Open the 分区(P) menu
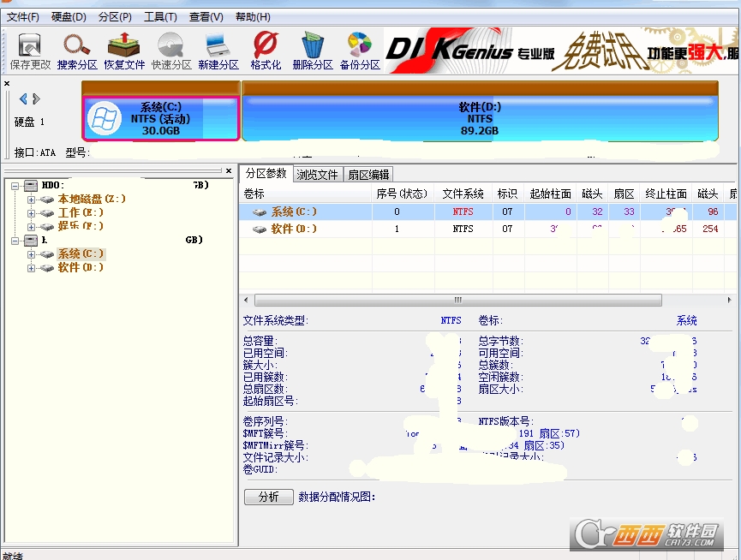Viewport: 741px width, 560px height. [x=115, y=17]
